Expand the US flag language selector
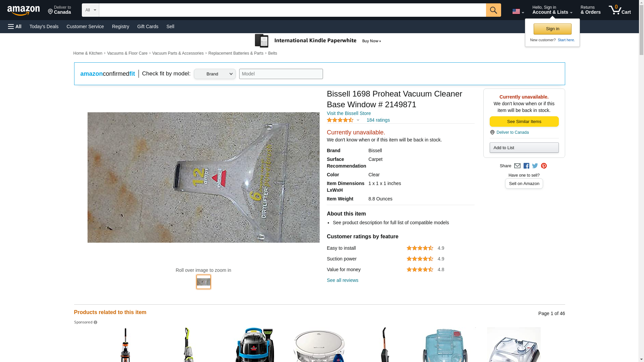Viewport: 644px width, 362px height. 518,12
